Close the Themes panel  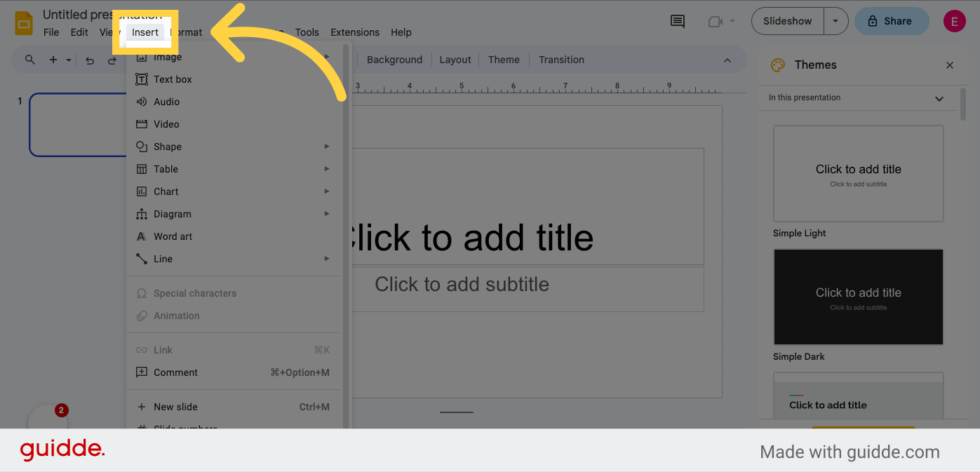pos(950,65)
